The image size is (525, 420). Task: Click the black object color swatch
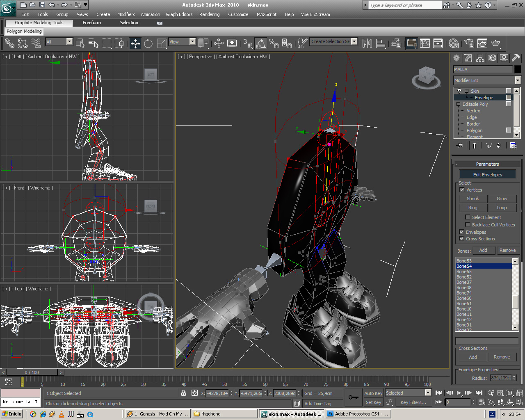518,69
